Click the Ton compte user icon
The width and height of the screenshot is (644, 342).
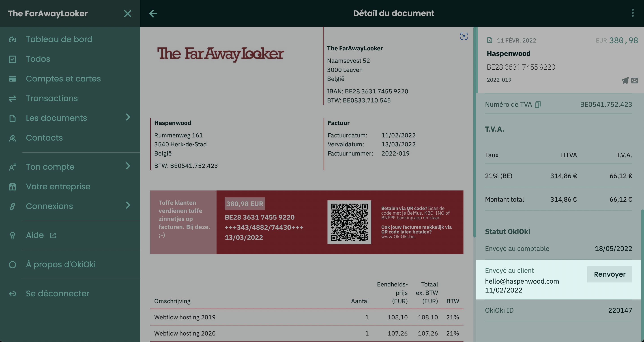tap(13, 167)
